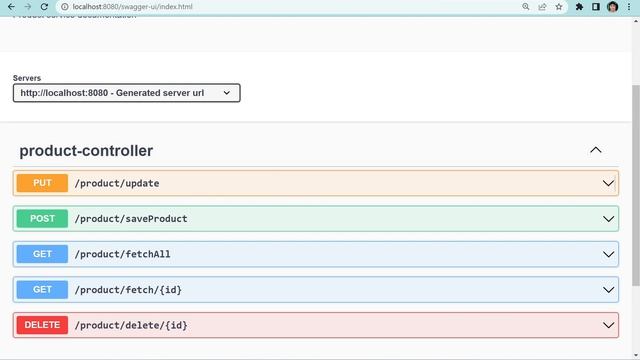Click the /product/delete/{id} path text
The height and width of the screenshot is (360, 640).
click(x=131, y=325)
